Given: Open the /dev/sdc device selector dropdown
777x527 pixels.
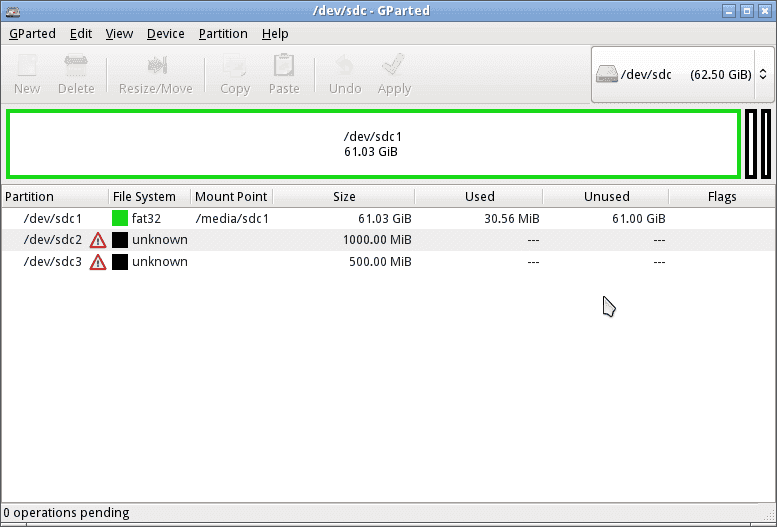Looking at the screenshot, I should click(682, 74).
